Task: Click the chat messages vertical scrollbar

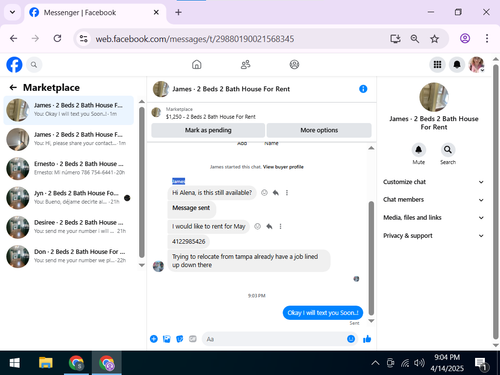Action: point(371,258)
